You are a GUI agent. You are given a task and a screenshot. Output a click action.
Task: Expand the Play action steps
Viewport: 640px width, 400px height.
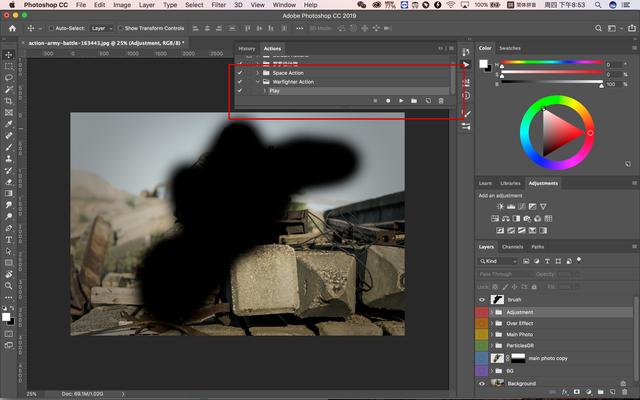(264, 91)
